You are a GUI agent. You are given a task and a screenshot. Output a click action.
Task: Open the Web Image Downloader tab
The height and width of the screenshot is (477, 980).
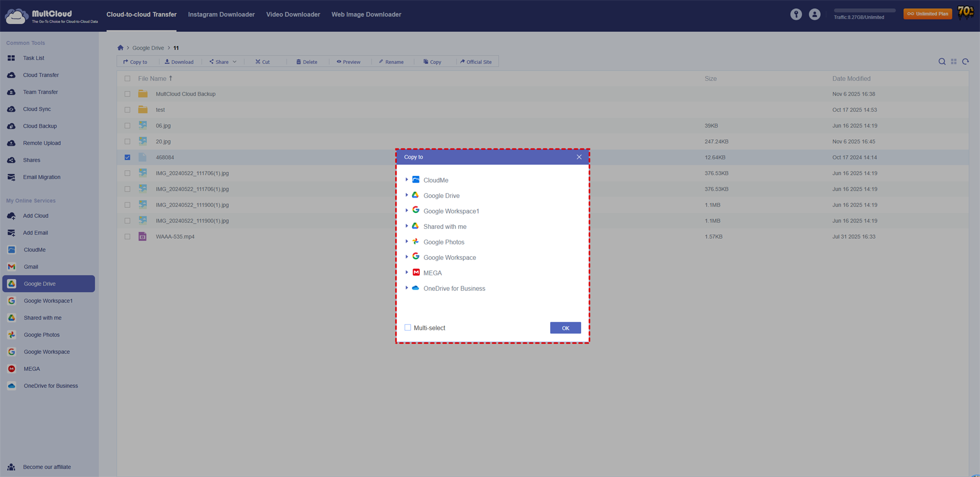point(366,14)
